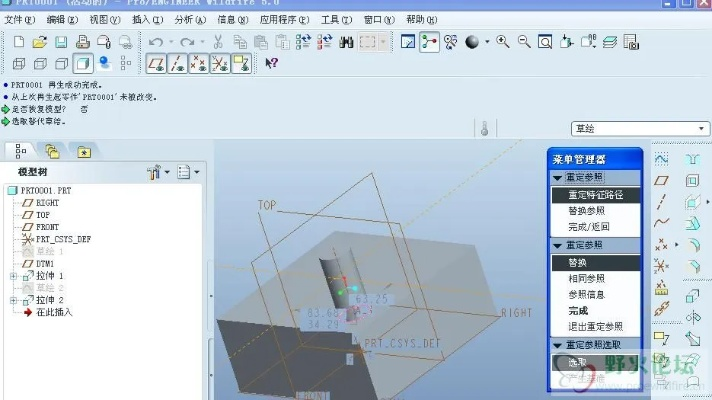Click the context help cursor icon
712x400 pixels.
click(272, 63)
